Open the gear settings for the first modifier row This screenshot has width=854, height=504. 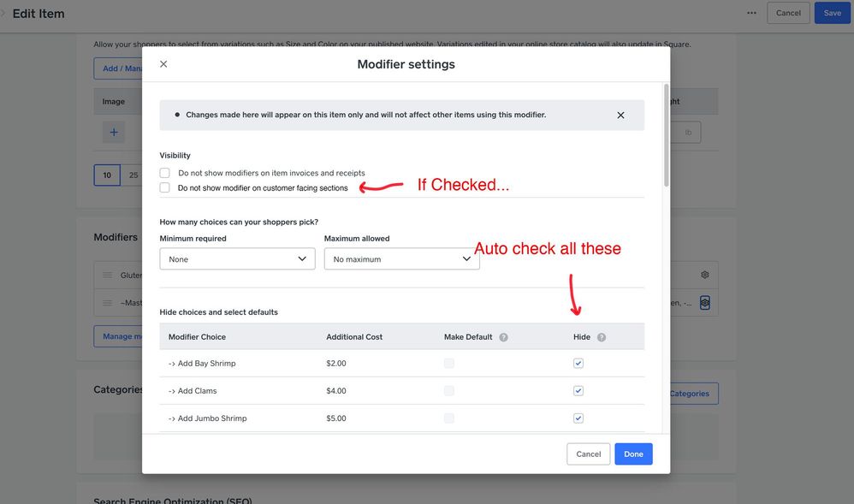click(x=705, y=275)
